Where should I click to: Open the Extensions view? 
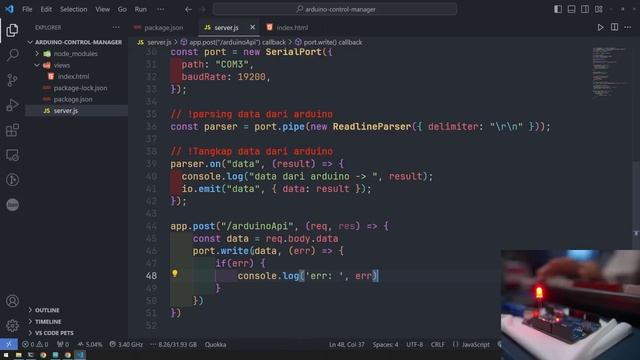point(12,130)
